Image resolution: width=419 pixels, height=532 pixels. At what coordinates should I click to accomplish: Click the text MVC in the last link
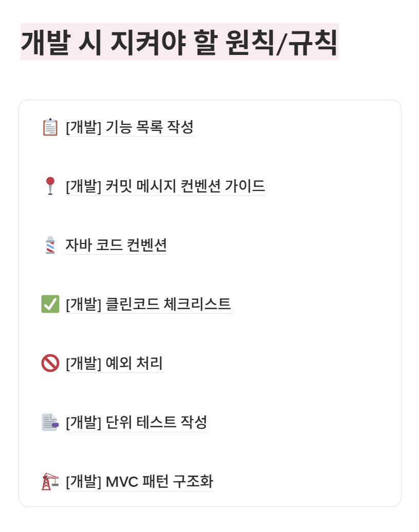tap(122, 482)
